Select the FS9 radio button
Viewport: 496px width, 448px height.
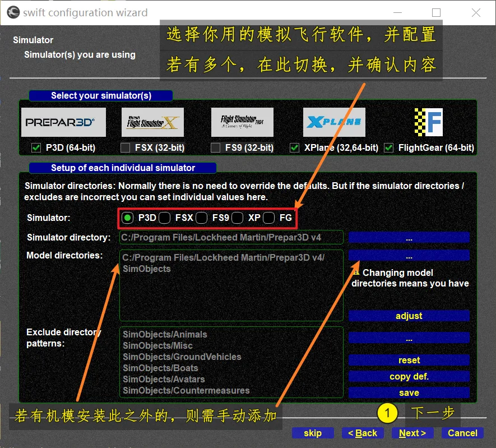(x=202, y=218)
